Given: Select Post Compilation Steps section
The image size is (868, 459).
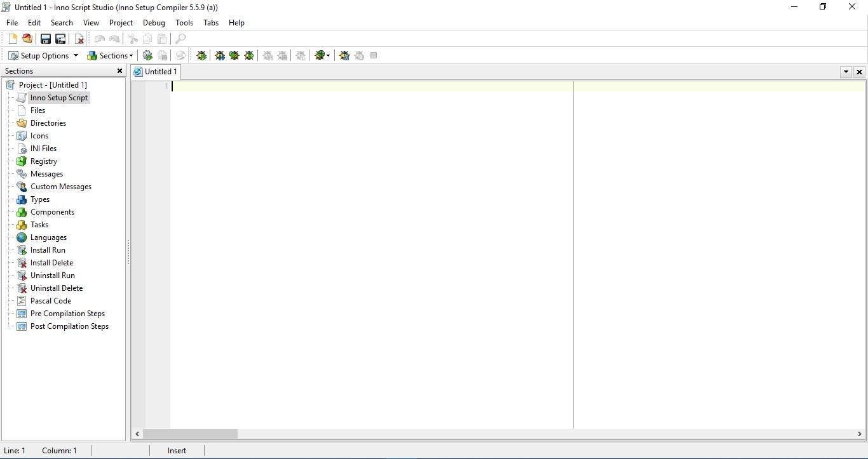Looking at the screenshot, I should coord(69,326).
